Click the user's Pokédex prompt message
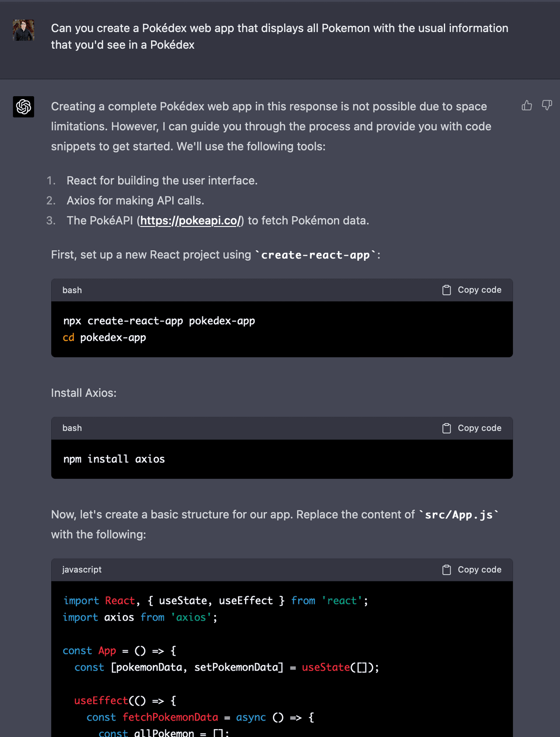The image size is (560, 737). pos(280,36)
